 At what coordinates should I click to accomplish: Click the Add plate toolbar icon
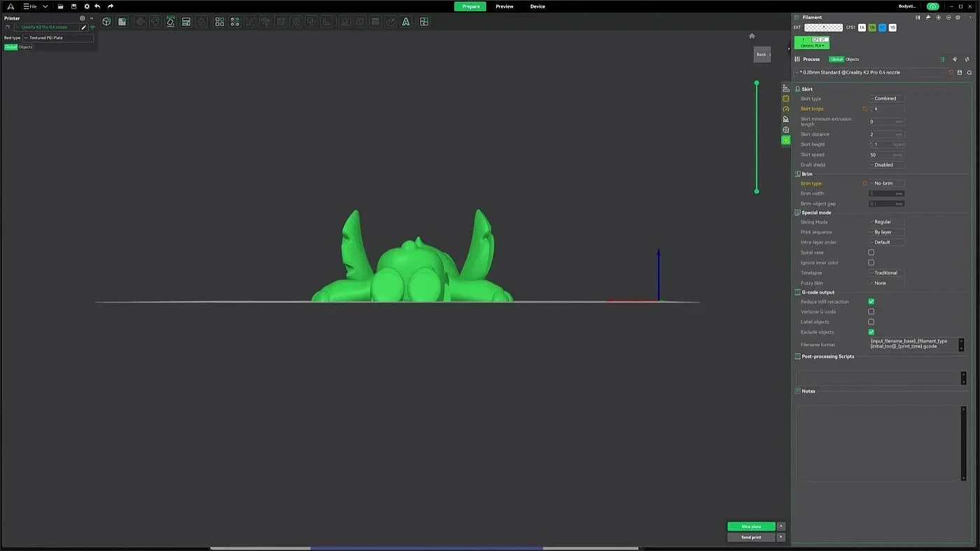point(122,22)
